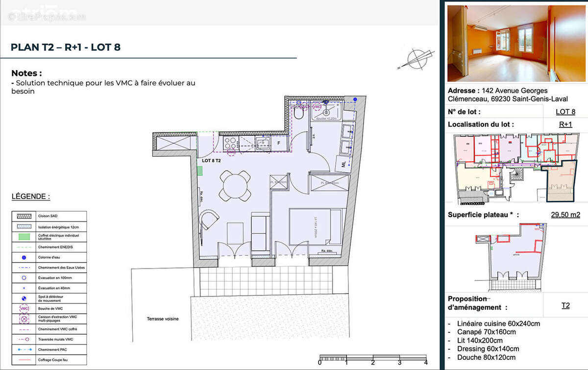Click the Cheminement VMC coffré dashed symbol
Image resolution: width=588 pixels, height=370 pixels.
pyautogui.click(x=24, y=329)
